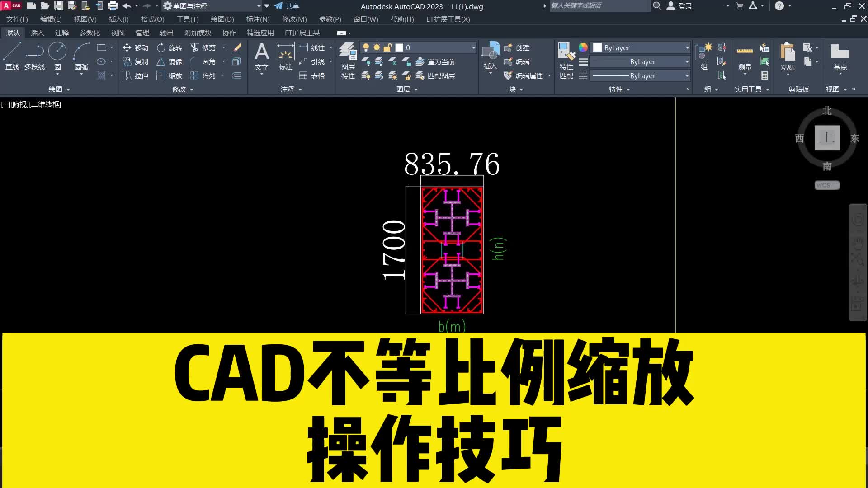Expand the 绘图 panel
The width and height of the screenshot is (868, 488).
click(x=60, y=89)
